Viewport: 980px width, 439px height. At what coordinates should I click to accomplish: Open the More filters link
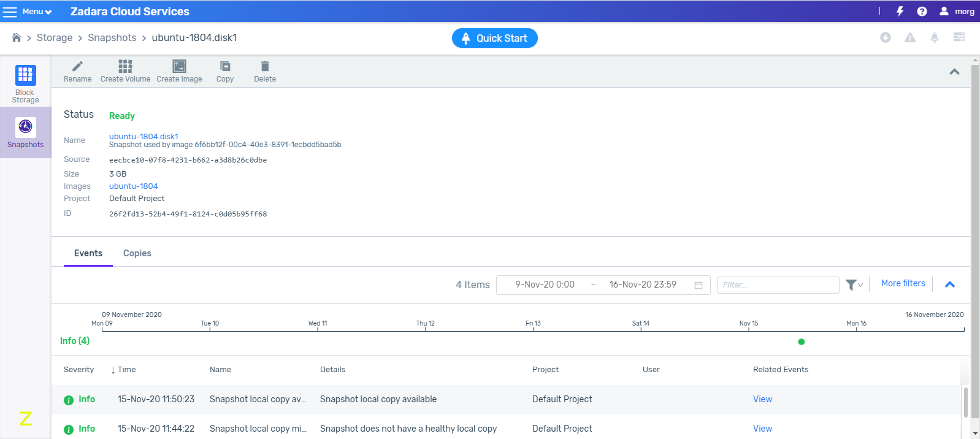coord(903,283)
